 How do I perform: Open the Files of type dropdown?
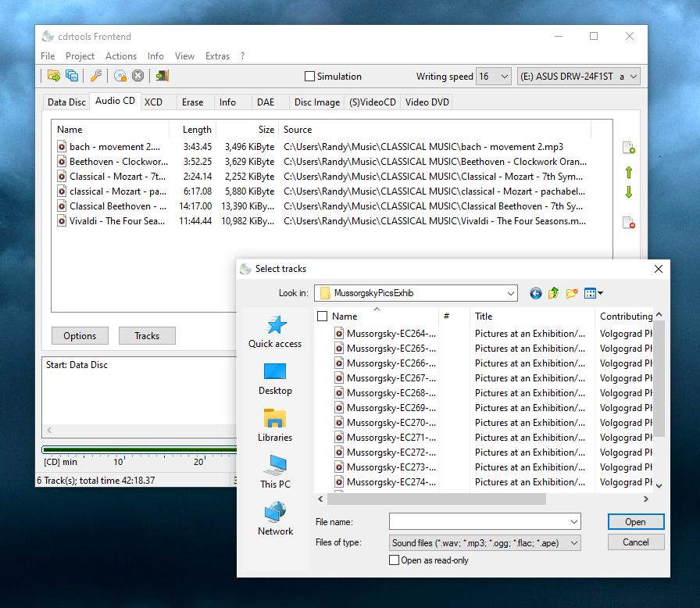tap(485, 543)
